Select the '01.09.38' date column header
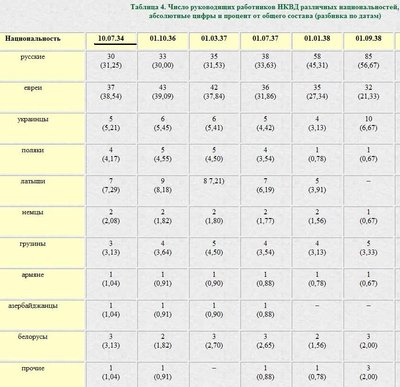 [x=368, y=38]
